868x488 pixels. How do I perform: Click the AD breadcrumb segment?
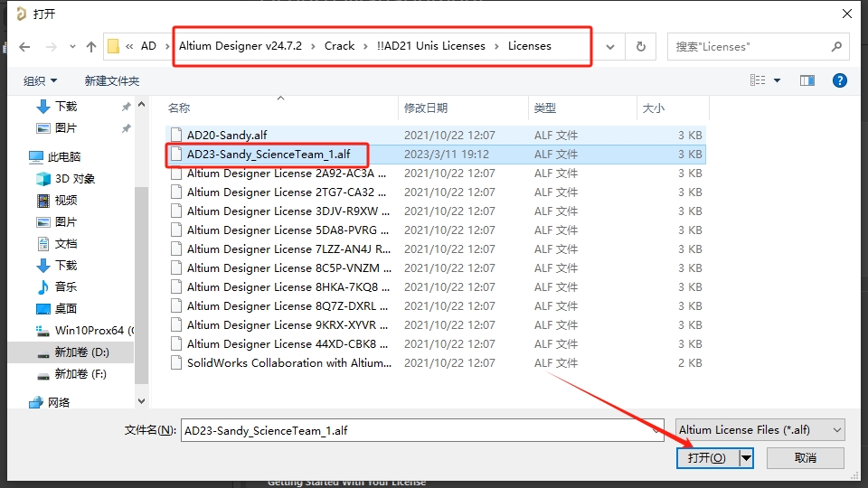tap(148, 46)
